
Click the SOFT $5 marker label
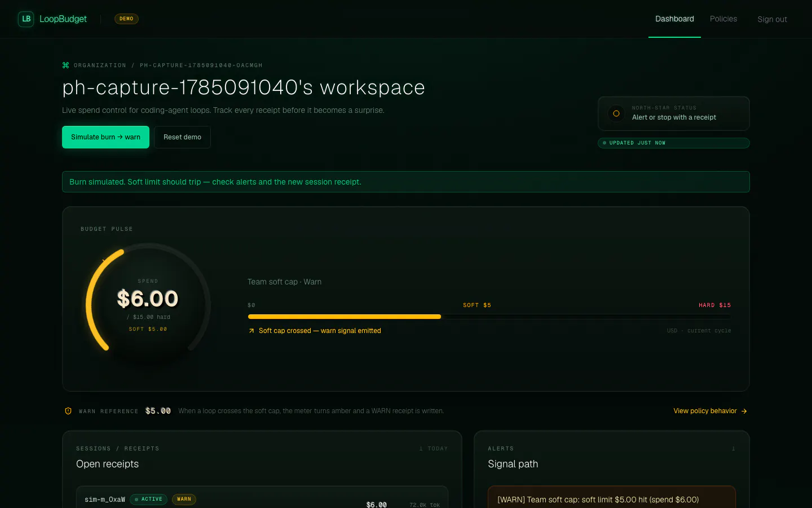coord(477,305)
